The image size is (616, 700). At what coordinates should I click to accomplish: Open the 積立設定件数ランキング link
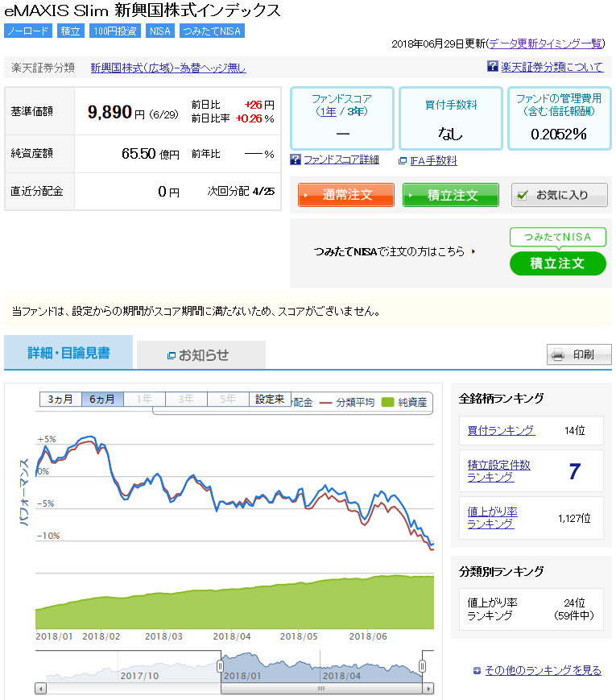(x=498, y=471)
